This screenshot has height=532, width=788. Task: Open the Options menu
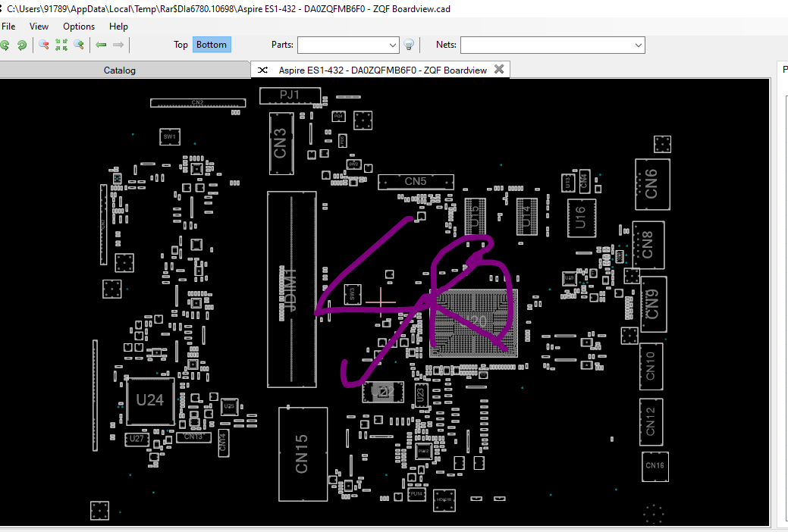pyautogui.click(x=79, y=27)
